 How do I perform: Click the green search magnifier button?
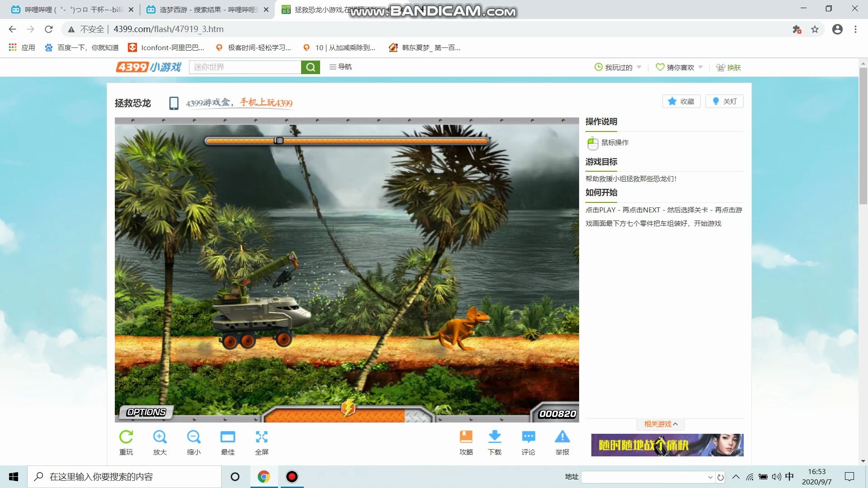[x=311, y=67]
